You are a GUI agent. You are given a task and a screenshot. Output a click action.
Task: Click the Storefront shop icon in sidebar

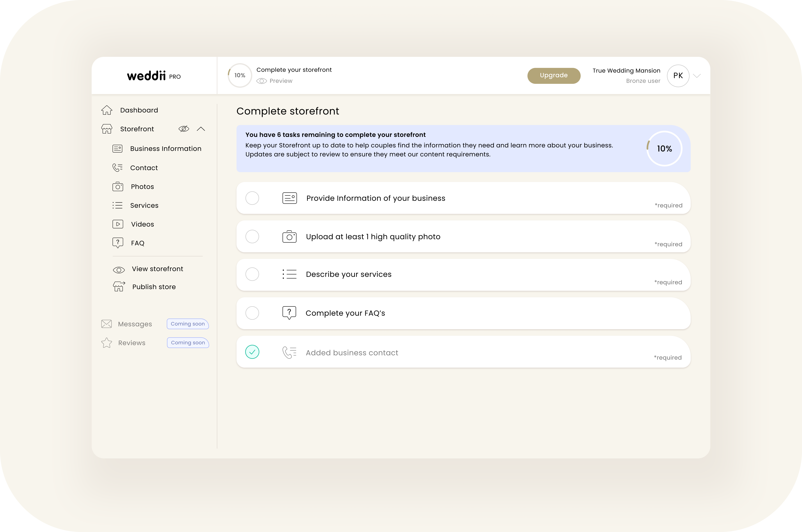point(107,129)
